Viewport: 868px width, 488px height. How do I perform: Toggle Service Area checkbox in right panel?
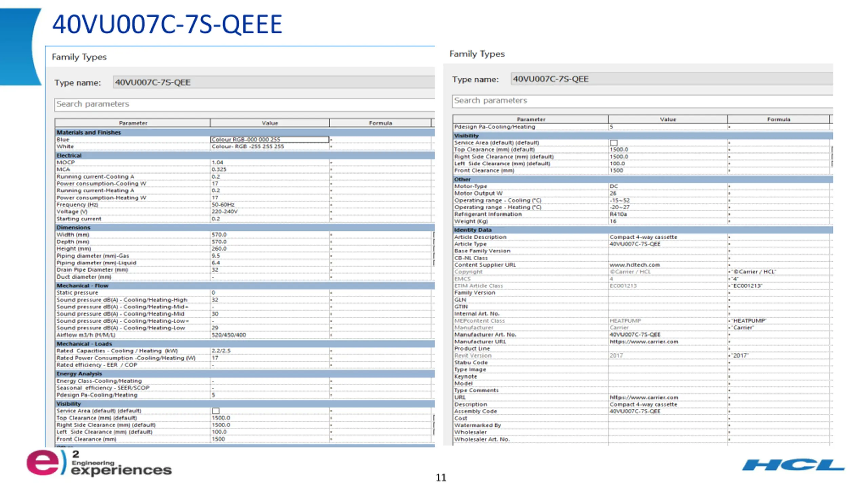click(x=614, y=143)
